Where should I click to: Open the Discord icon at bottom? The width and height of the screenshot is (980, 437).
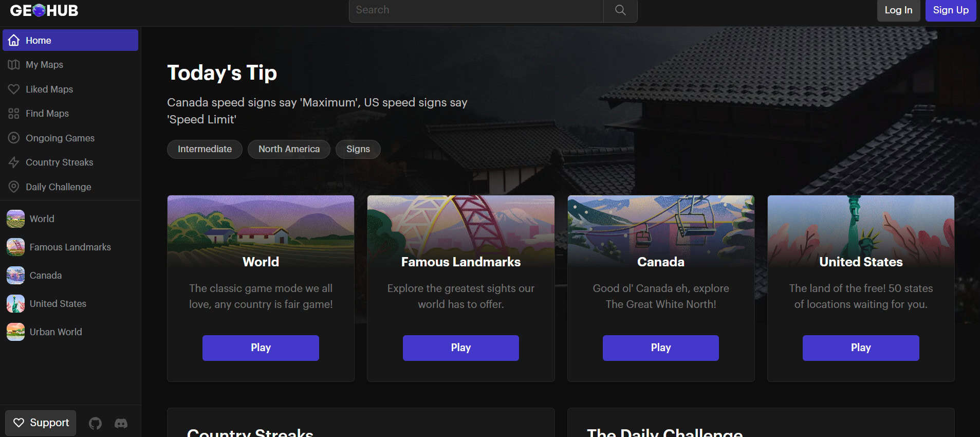coord(121,423)
